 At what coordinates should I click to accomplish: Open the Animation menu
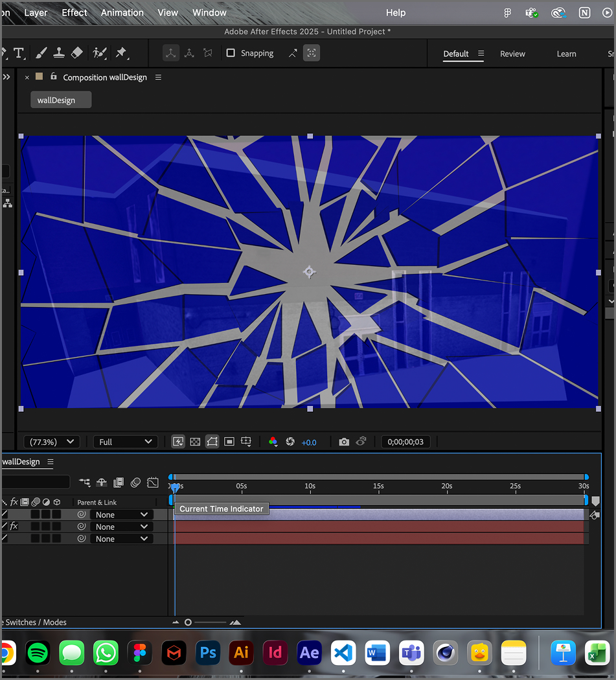[x=122, y=12]
